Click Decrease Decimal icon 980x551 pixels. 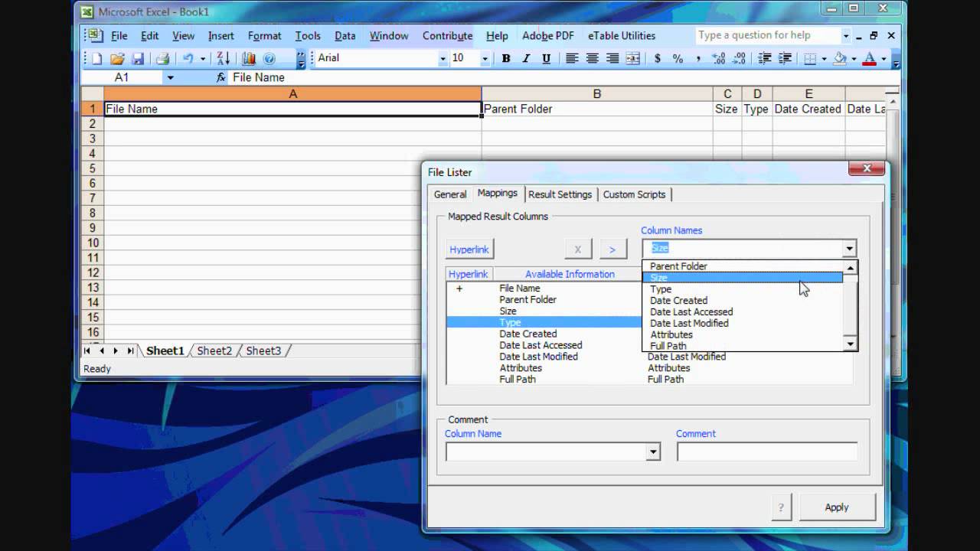(738, 58)
